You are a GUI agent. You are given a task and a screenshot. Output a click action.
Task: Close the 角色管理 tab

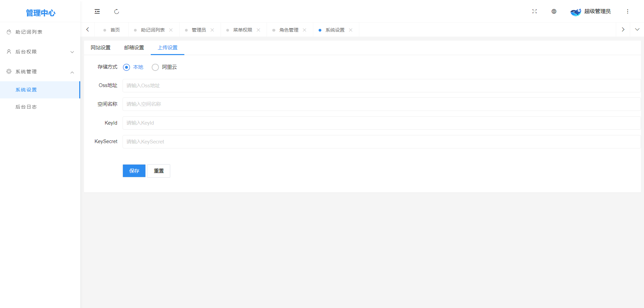[x=305, y=30]
